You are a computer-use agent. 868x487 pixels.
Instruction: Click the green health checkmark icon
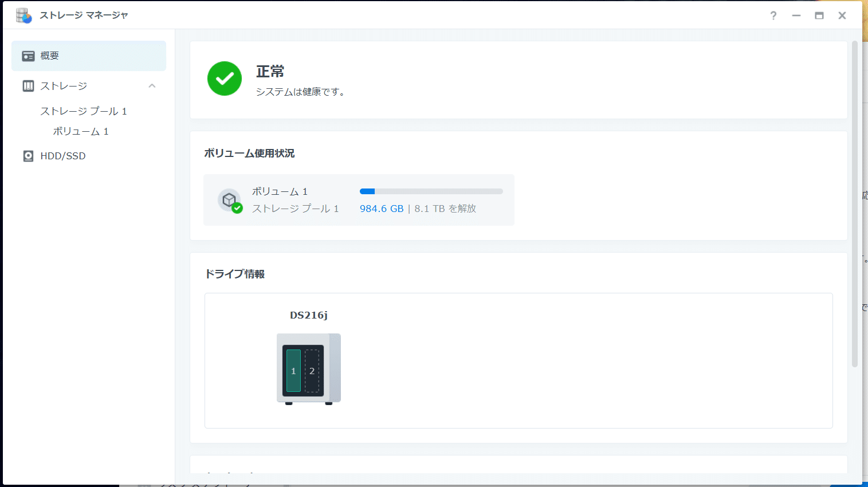224,78
